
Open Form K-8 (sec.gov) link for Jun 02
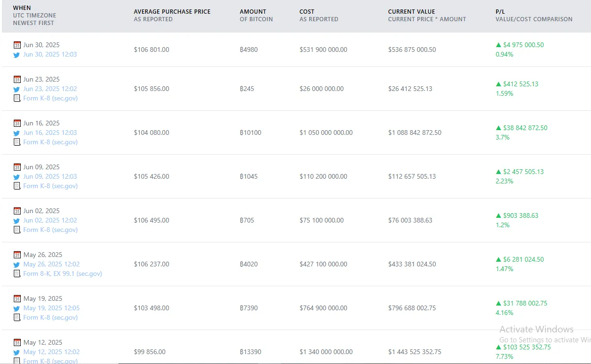click(51, 230)
